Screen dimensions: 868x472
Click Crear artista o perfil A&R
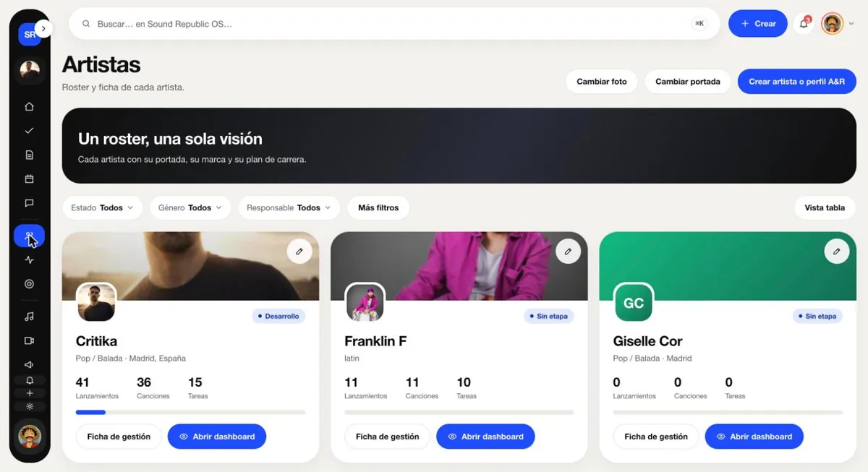[797, 82]
